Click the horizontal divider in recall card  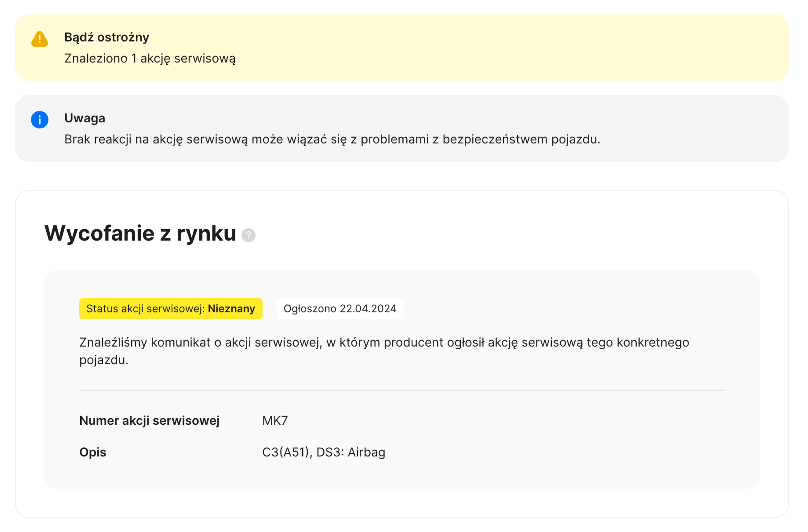[402, 390]
